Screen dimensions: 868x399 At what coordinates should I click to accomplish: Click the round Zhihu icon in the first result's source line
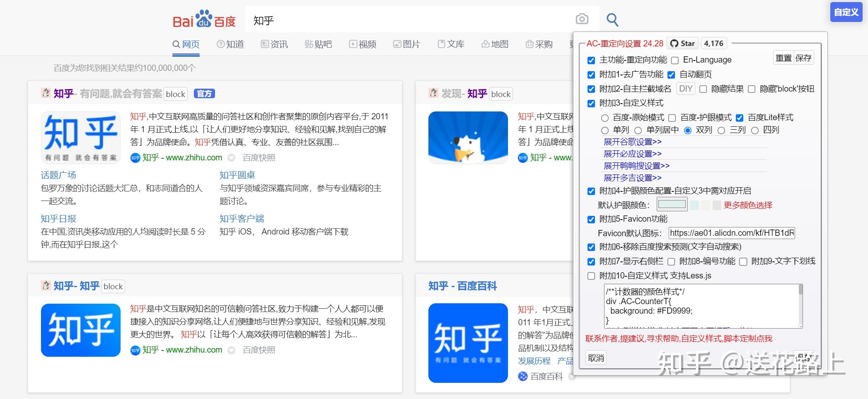(135, 158)
